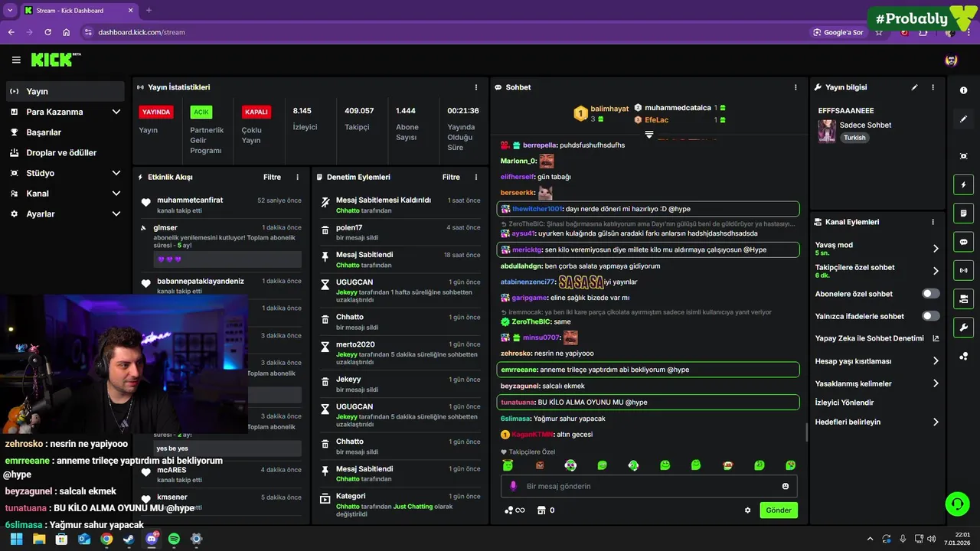This screenshot has width=980, height=551.
Task: Click the first green emote with halo
Action: click(x=508, y=465)
